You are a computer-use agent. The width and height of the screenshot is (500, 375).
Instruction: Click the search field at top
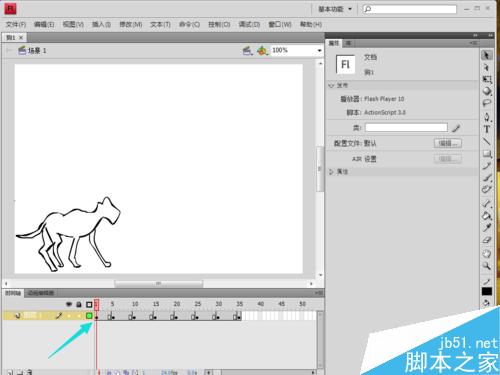(x=409, y=9)
